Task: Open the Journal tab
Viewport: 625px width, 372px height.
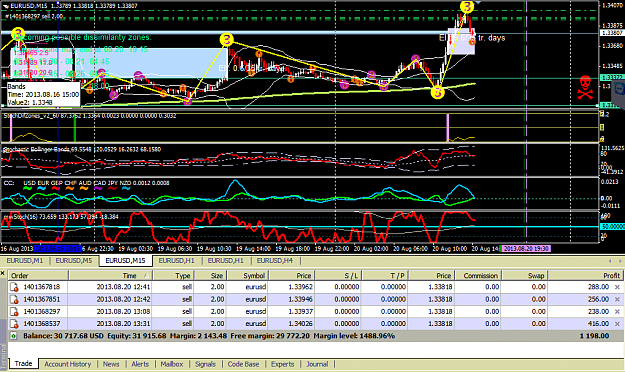Action: point(317,364)
